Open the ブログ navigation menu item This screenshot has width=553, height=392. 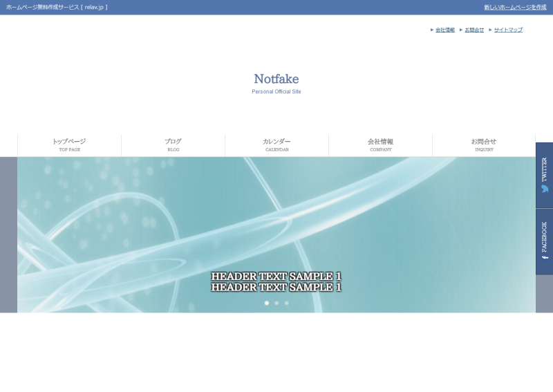pos(173,144)
